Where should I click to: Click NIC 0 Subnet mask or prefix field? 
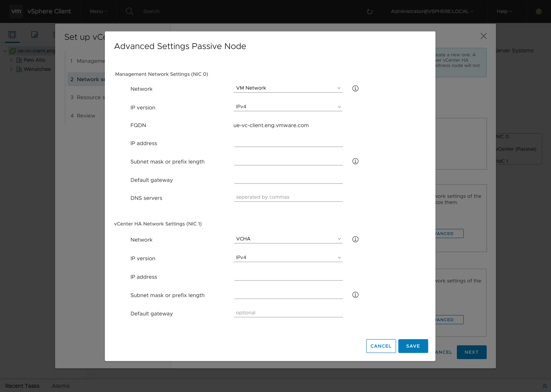(288, 161)
